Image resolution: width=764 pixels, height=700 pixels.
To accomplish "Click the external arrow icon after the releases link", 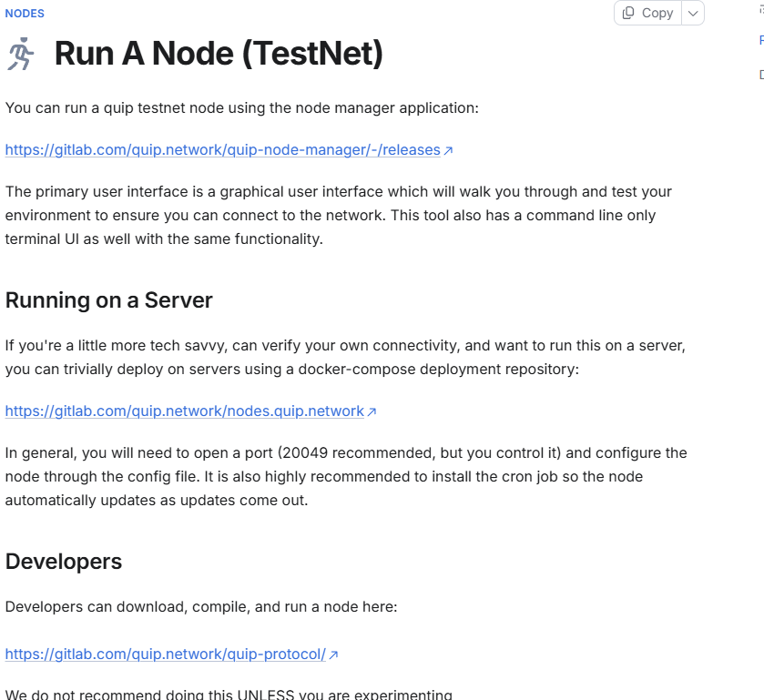I will (448, 150).
